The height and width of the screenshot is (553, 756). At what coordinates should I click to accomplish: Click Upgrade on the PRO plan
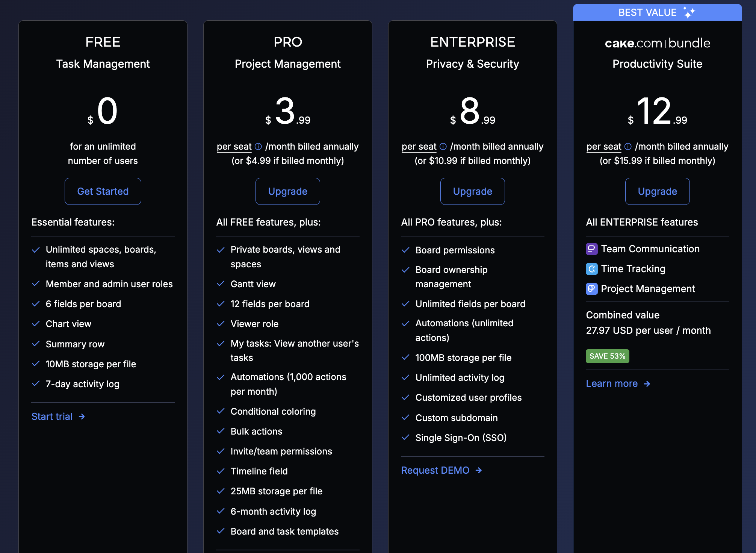pyautogui.click(x=287, y=191)
